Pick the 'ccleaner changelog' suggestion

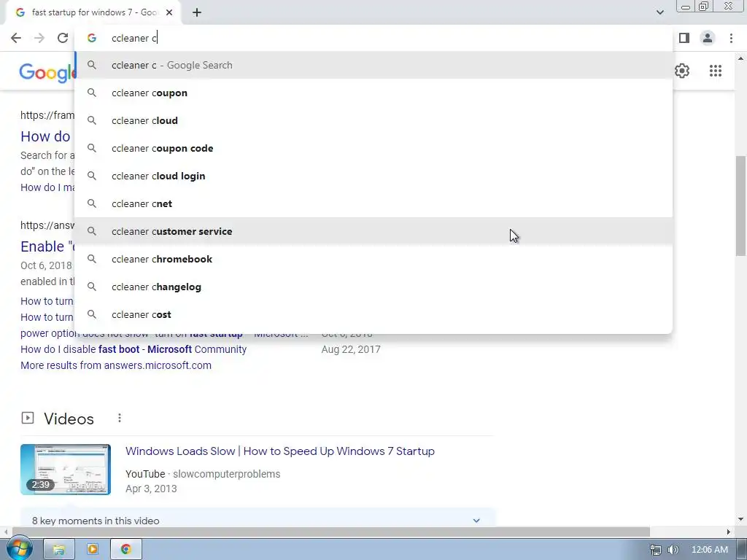click(x=373, y=287)
